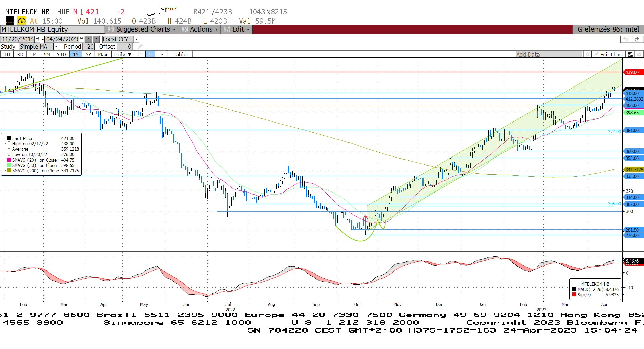
Task: Click the 341.7175 olive price label
Action: pos(634,170)
